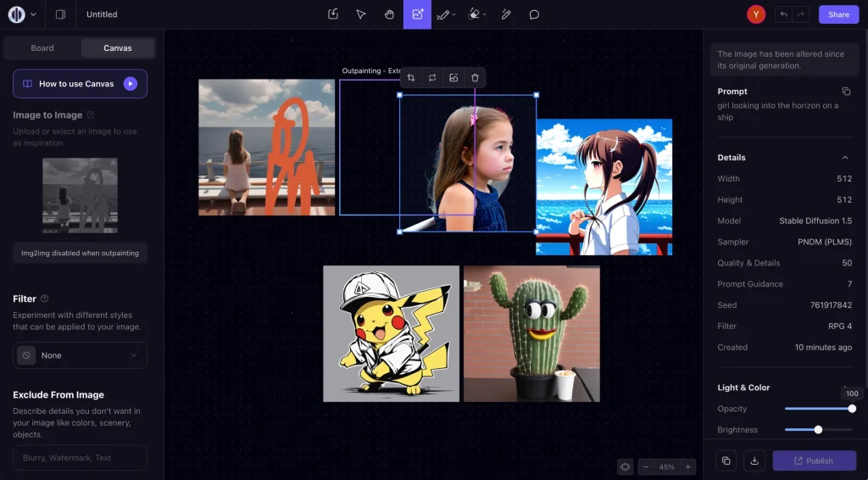Viewport: 868px width, 480px height.
Task: Delete the selected image with trash icon
Action: (475, 78)
